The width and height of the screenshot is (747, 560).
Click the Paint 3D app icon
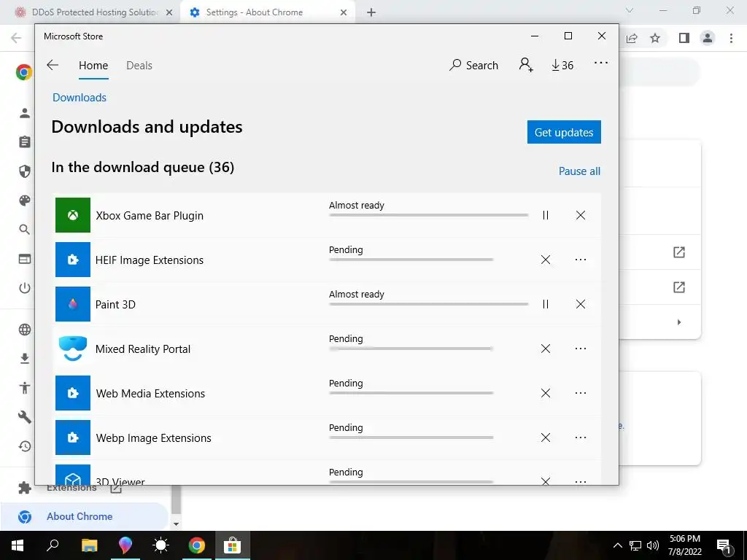pyautogui.click(x=73, y=304)
